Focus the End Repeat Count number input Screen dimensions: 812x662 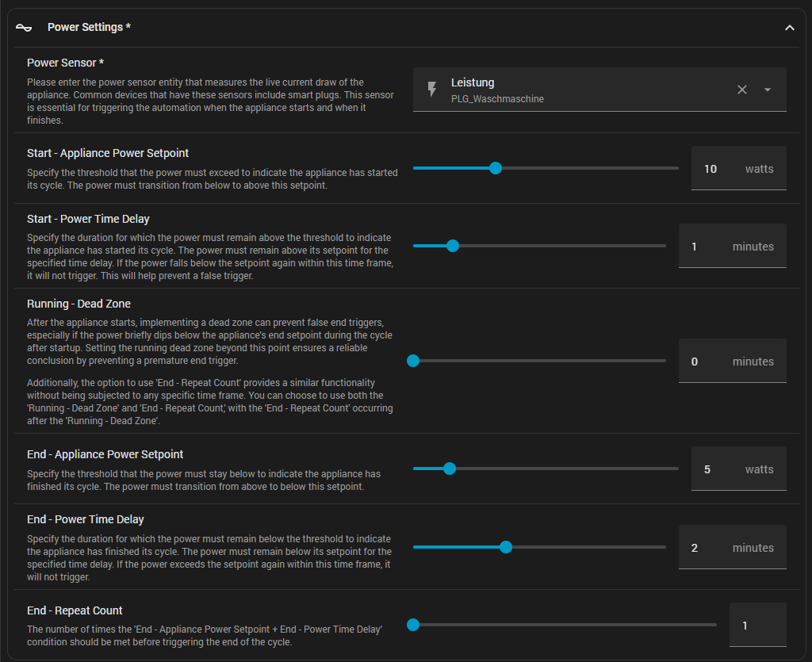tap(757, 626)
